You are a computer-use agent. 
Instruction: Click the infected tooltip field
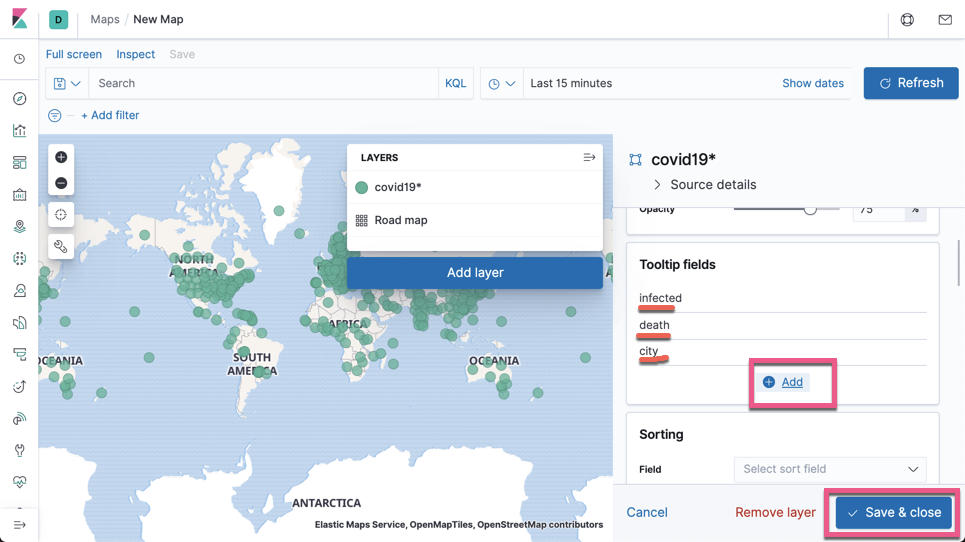[x=660, y=298]
